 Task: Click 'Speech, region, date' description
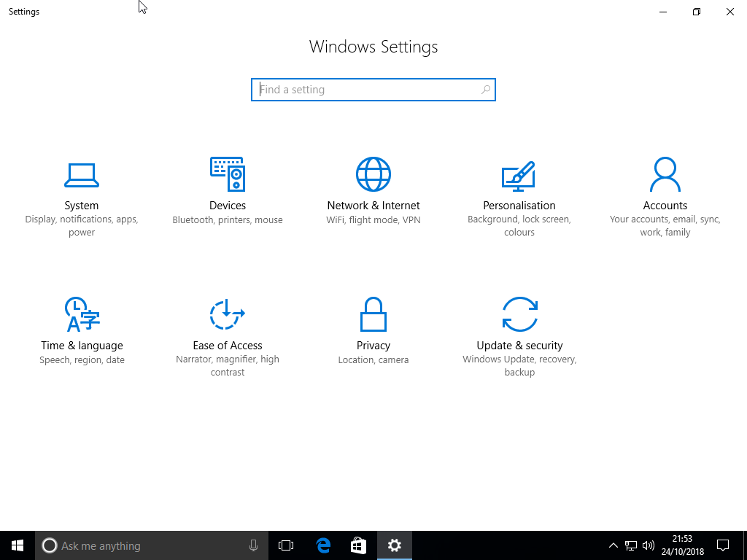point(82,359)
